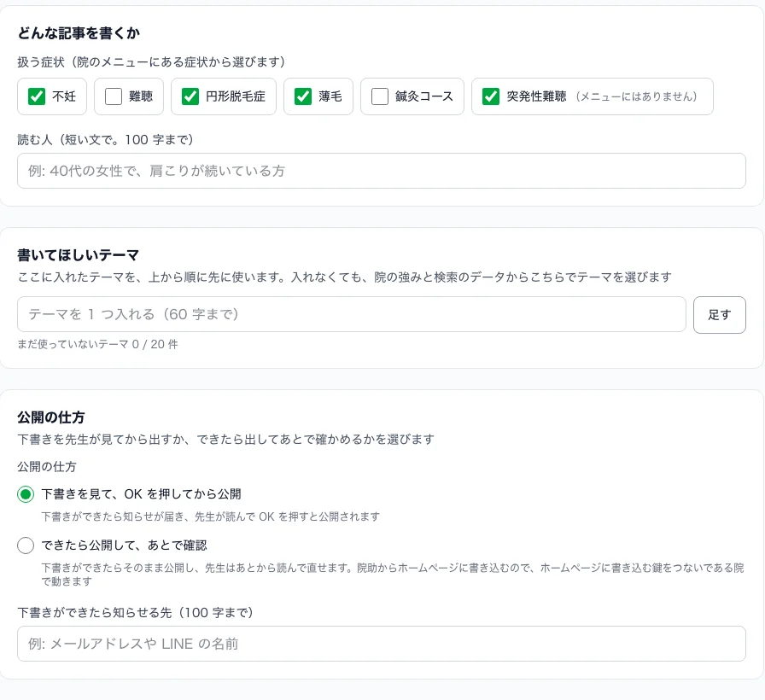Select できたら公開して、あとで確認 radio option
765x700 pixels.
pos(26,545)
